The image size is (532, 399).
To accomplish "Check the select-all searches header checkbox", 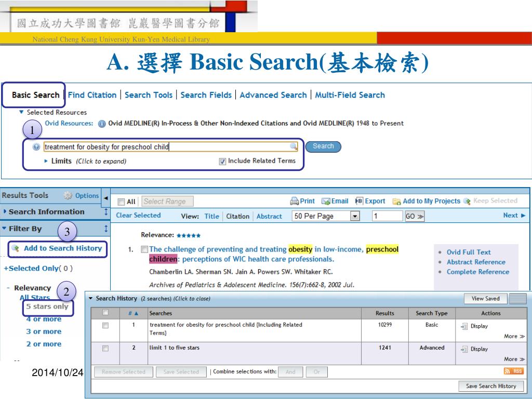I will [105, 312].
